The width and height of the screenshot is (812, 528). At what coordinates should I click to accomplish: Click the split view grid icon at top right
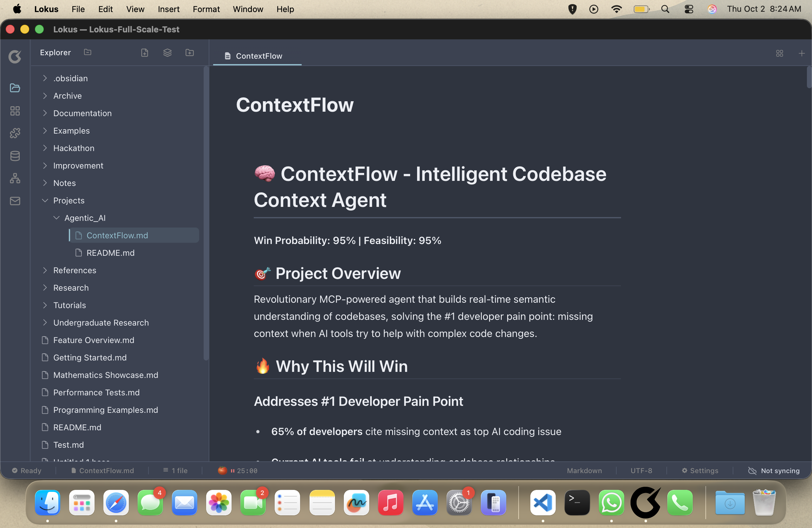pyautogui.click(x=779, y=54)
